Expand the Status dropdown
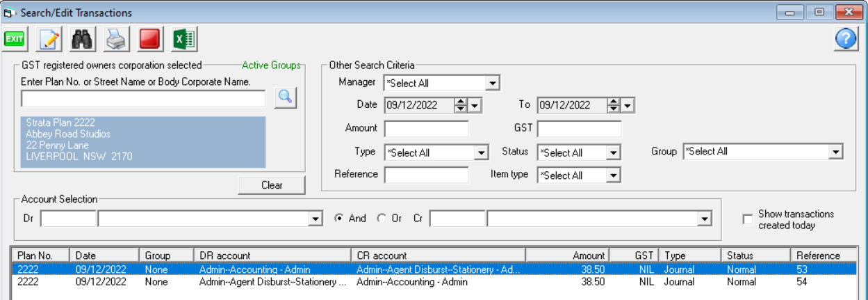Screen dimensions: 868x300 [613, 152]
